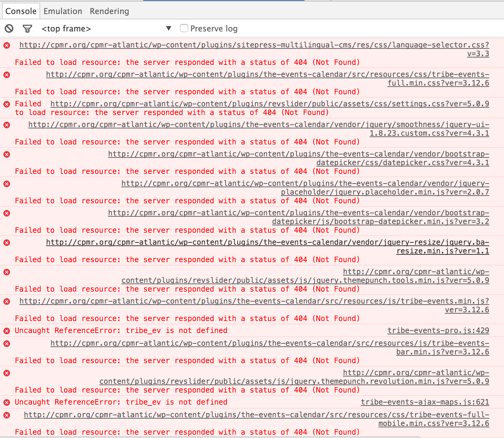The image size is (504, 438).
Task: Open tribe-events-ajax-maps.js:621 source link
Action: click(425, 402)
